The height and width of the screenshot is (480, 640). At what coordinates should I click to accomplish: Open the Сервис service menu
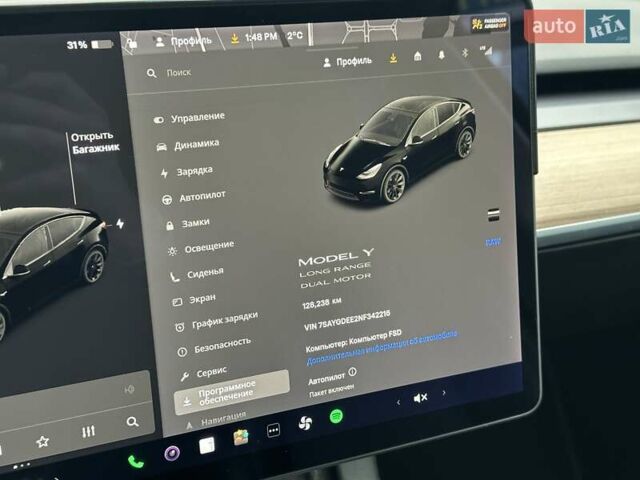coord(204,373)
